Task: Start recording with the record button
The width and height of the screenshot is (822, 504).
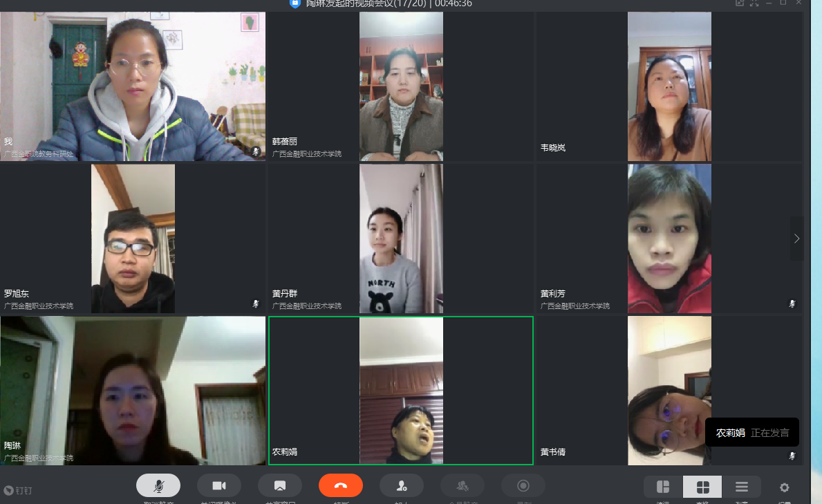Action: (523, 486)
